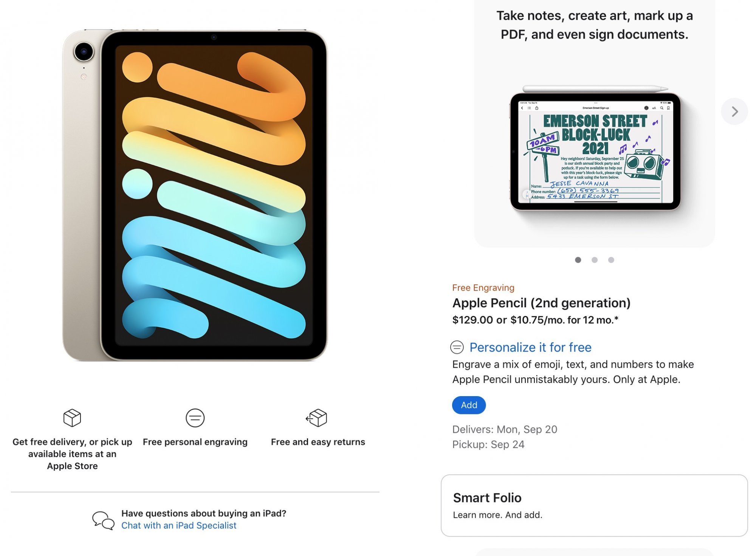Select the third carousel dot
This screenshot has height=556, width=756.
tap(611, 260)
